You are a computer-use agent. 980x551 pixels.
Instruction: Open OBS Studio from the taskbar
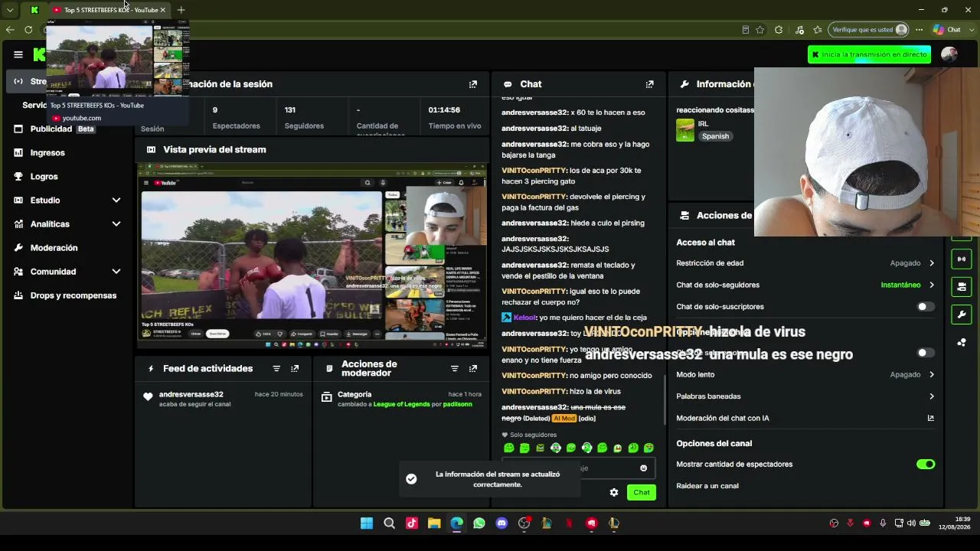click(x=524, y=523)
